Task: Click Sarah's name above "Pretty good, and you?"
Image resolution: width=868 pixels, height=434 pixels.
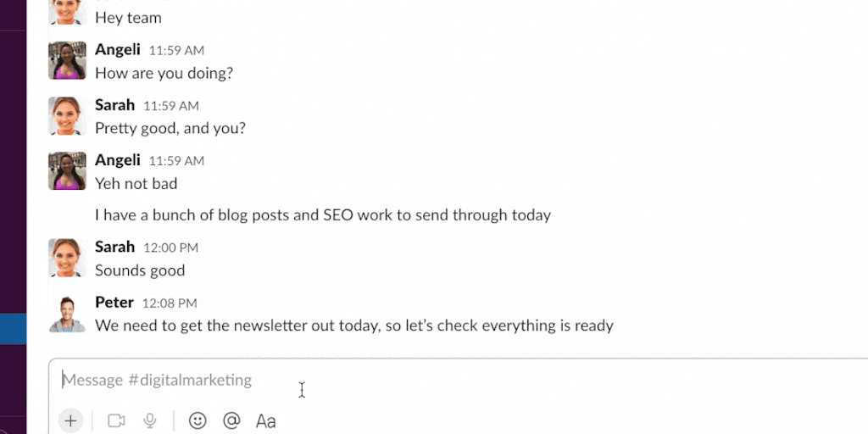Action: click(114, 105)
